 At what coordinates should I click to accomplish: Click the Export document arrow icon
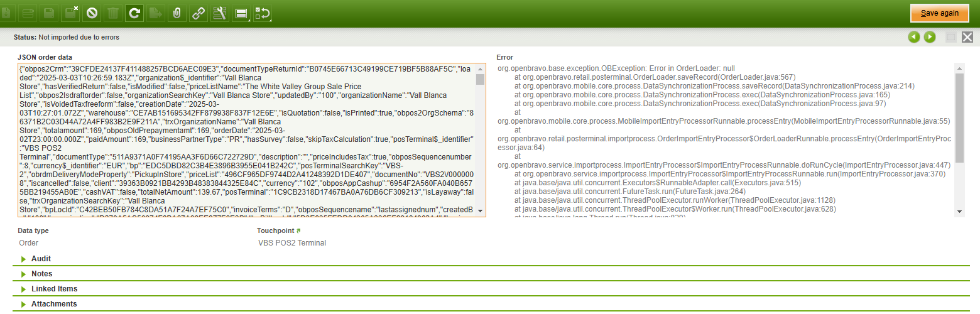(x=155, y=13)
